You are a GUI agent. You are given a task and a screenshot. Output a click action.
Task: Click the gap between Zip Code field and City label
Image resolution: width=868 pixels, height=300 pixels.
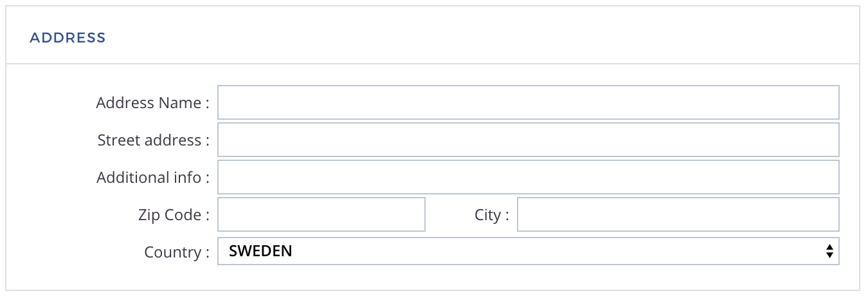point(450,214)
